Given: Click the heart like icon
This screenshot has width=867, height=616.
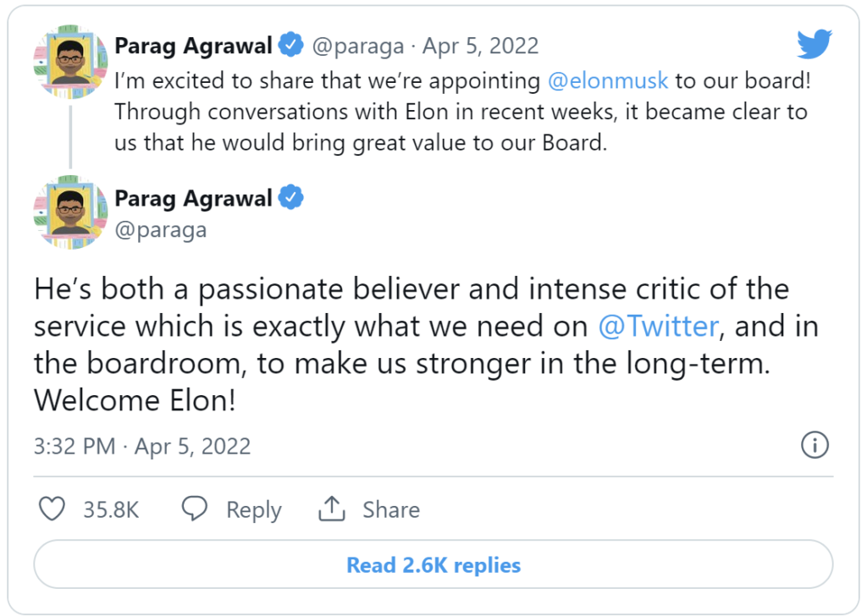Looking at the screenshot, I should coord(52,509).
